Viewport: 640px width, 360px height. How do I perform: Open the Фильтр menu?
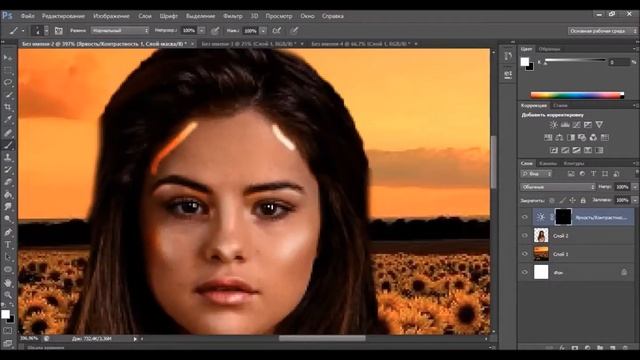click(233, 16)
